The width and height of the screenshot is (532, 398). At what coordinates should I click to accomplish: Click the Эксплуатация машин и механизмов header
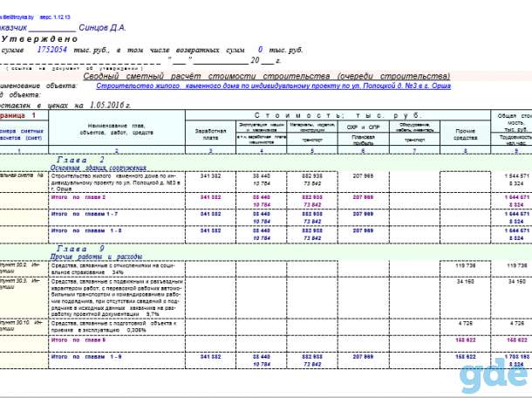pyautogui.click(x=262, y=127)
